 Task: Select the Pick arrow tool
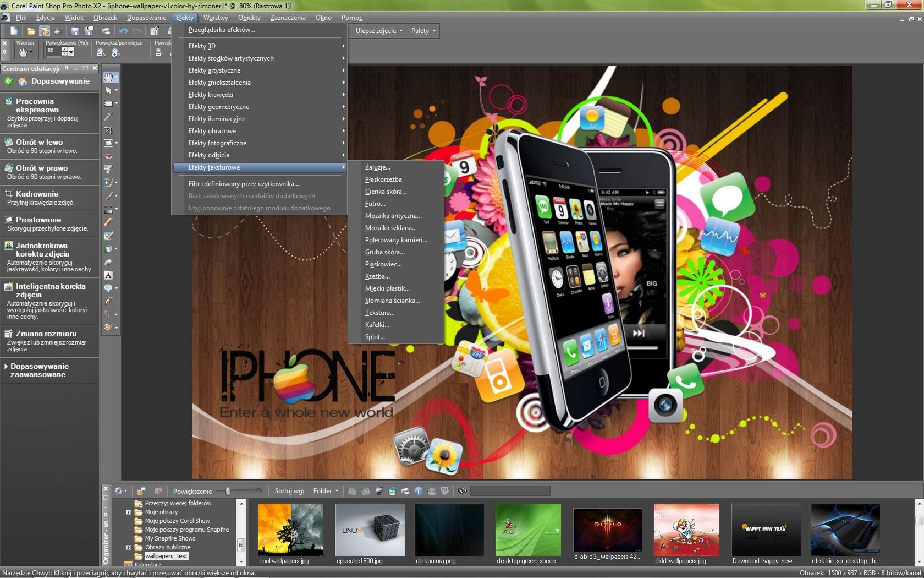109,90
